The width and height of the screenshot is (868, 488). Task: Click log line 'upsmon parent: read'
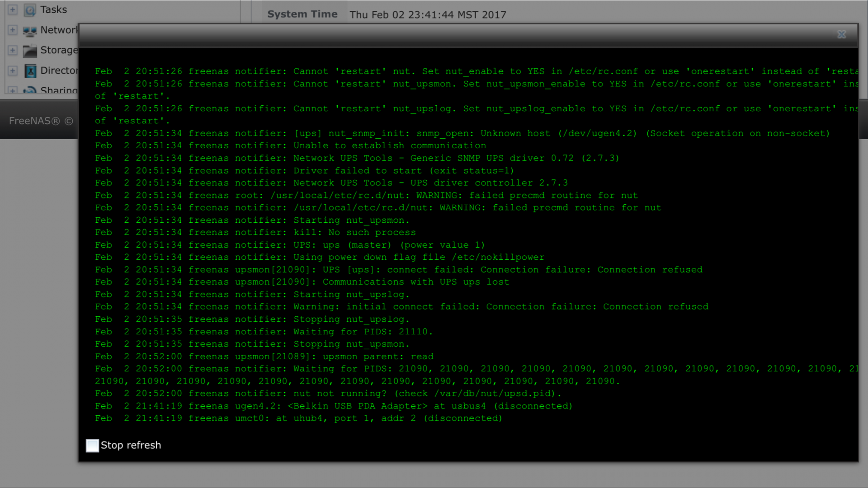point(264,357)
